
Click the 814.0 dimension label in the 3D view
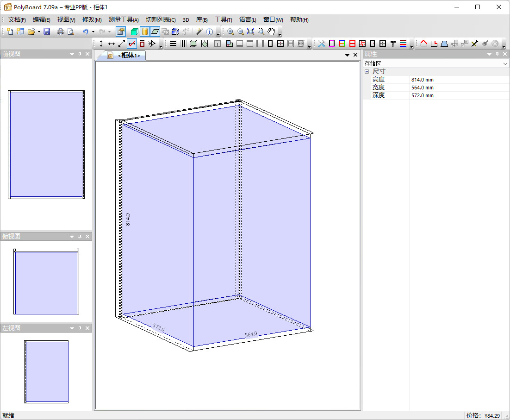pyautogui.click(x=128, y=219)
